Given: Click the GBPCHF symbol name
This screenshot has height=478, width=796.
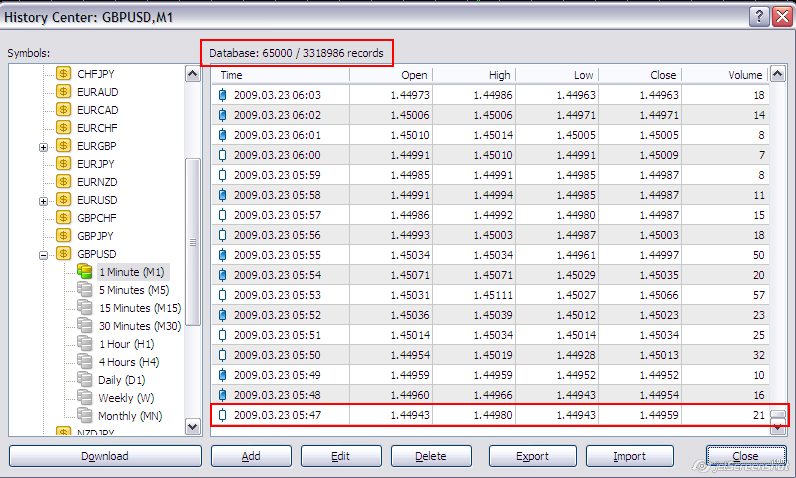Looking at the screenshot, I should coord(96,218).
